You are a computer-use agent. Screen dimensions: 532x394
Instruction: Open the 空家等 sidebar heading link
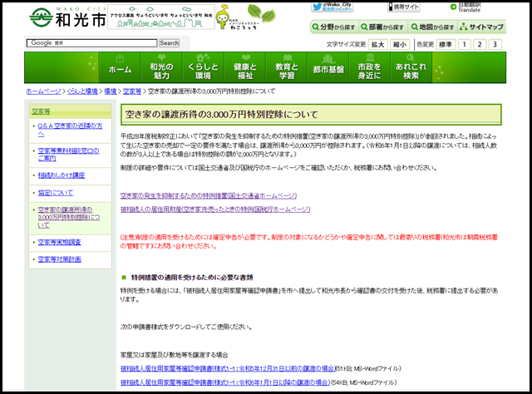(x=41, y=111)
